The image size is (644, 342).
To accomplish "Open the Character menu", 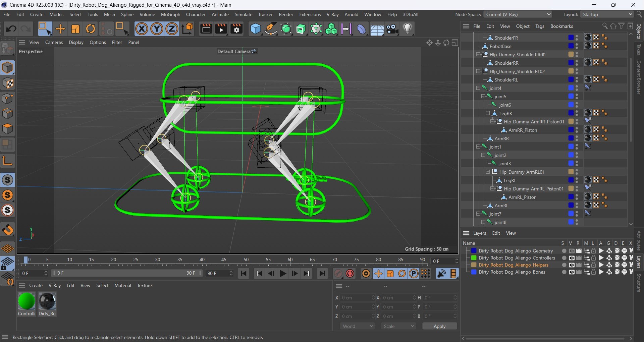I will point(196,14).
